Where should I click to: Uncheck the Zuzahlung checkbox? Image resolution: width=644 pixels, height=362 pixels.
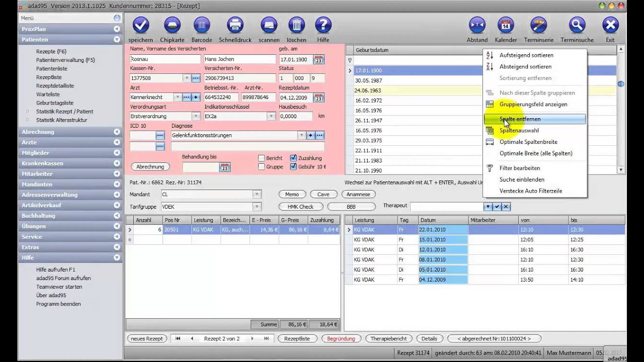tap(293, 158)
